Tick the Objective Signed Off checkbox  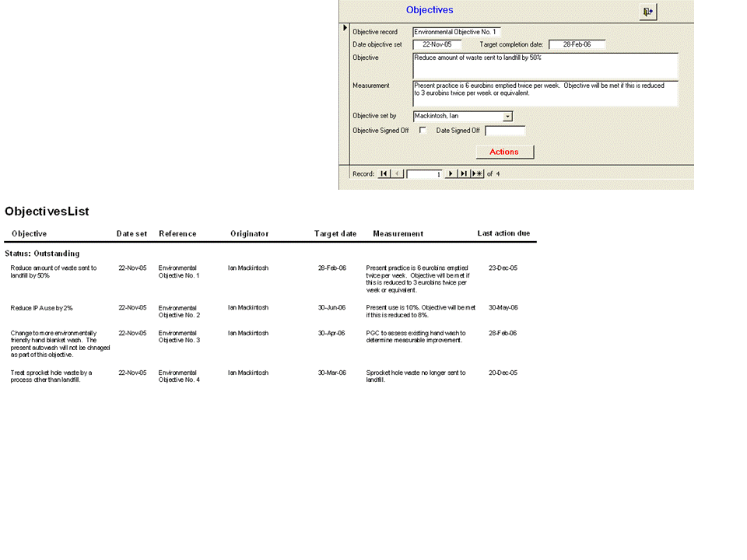(423, 130)
